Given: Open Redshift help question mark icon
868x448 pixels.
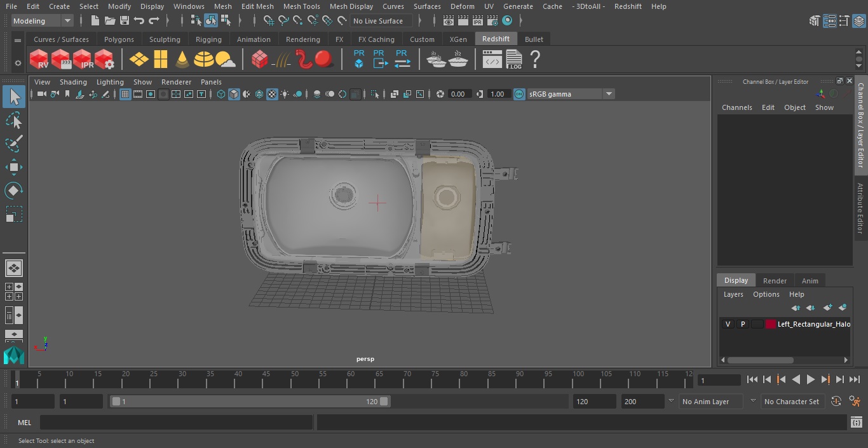Looking at the screenshot, I should pos(535,59).
